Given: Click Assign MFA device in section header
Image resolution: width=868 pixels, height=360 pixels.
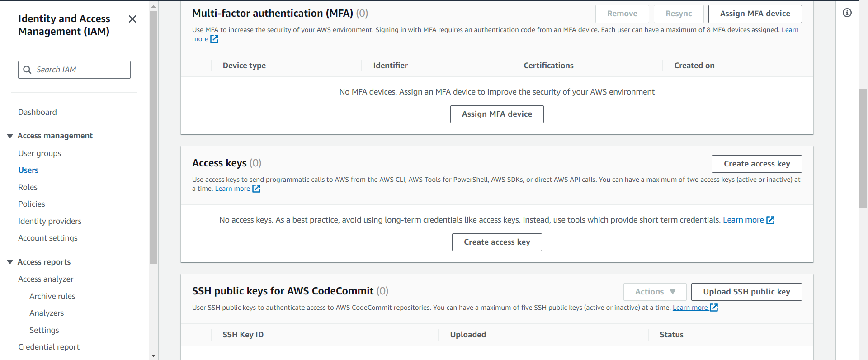Looking at the screenshot, I should click(x=755, y=14).
